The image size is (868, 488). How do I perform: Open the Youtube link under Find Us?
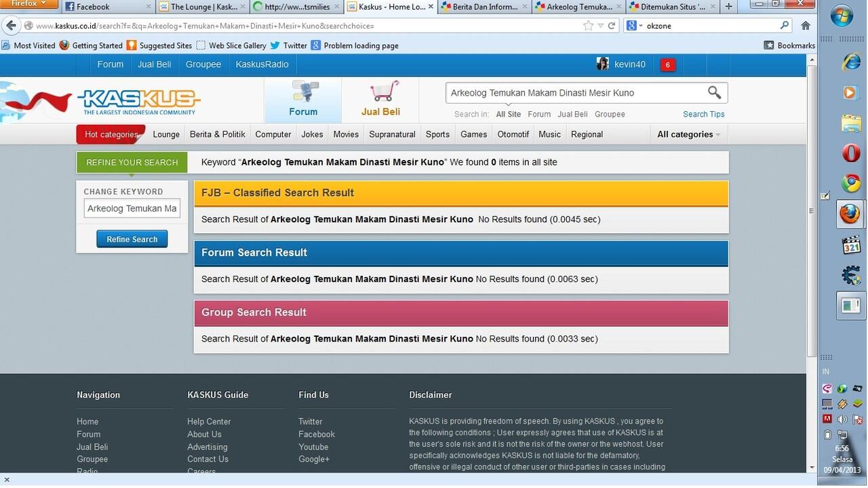click(x=313, y=447)
